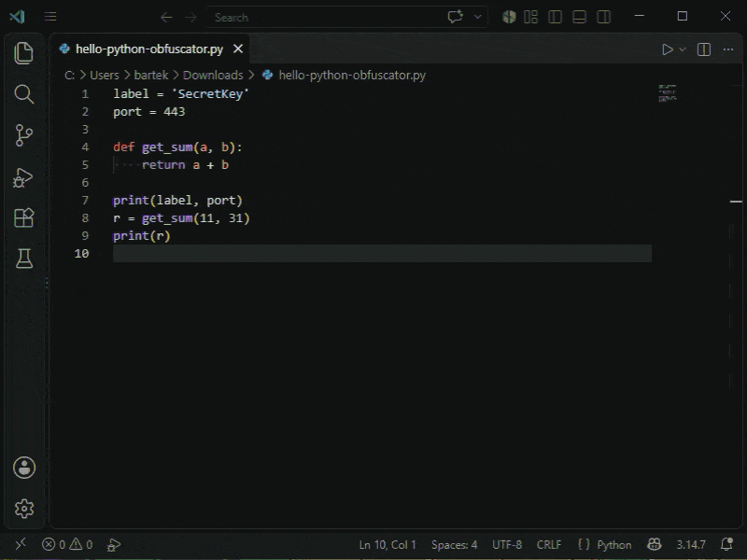Run Python file with play button
747x560 pixels.
coord(668,49)
